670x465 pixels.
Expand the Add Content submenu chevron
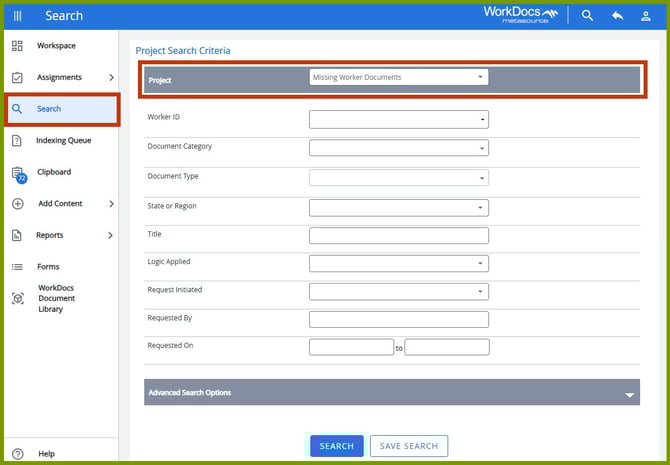click(111, 203)
